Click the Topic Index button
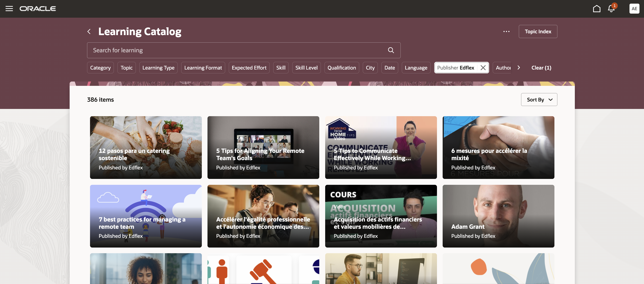 pyautogui.click(x=538, y=31)
